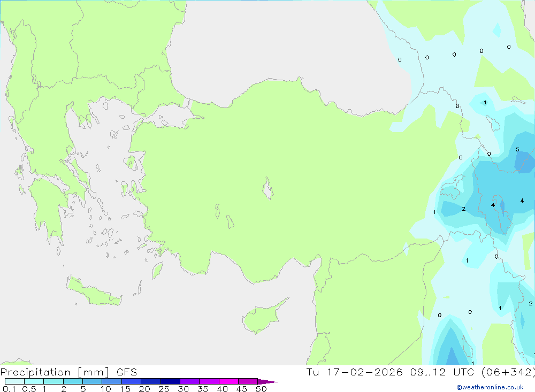This screenshot has width=535, height=392.
Task: Click the precipitation value '5' on the map
Action: tap(517, 149)
